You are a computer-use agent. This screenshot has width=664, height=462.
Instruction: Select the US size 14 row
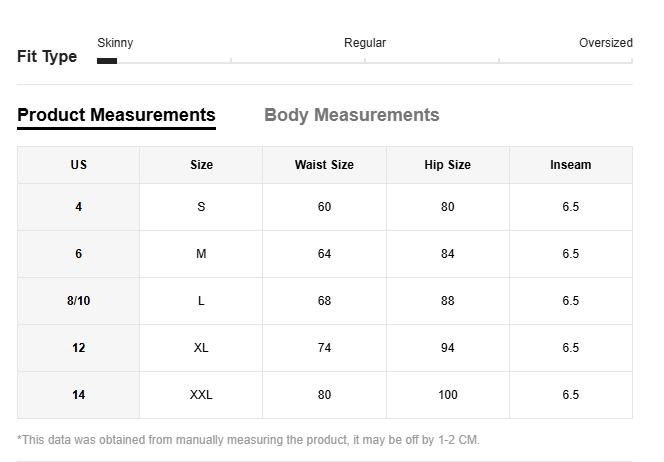pyautogui.click(x=78, y=395)
